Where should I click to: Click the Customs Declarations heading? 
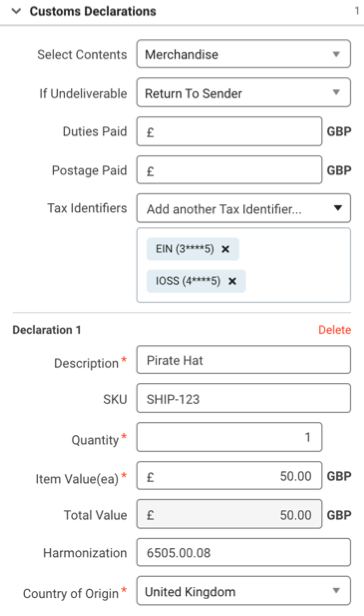point(93,11)
